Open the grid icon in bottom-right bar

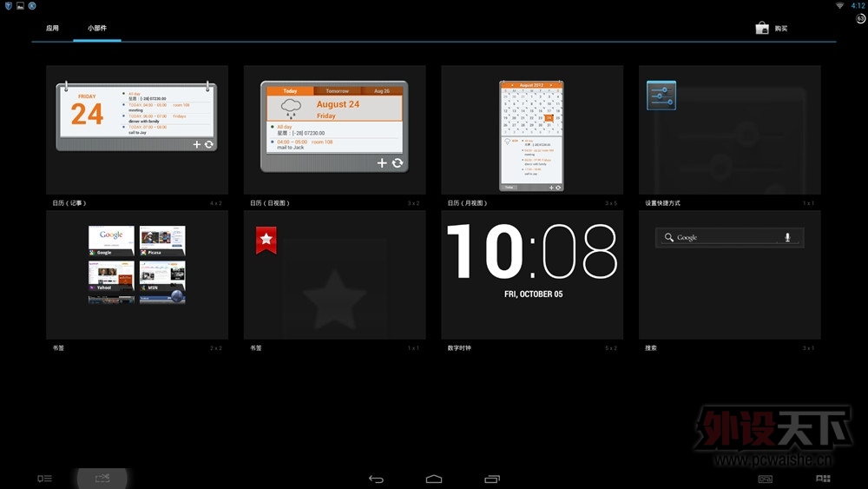point(823,479)
